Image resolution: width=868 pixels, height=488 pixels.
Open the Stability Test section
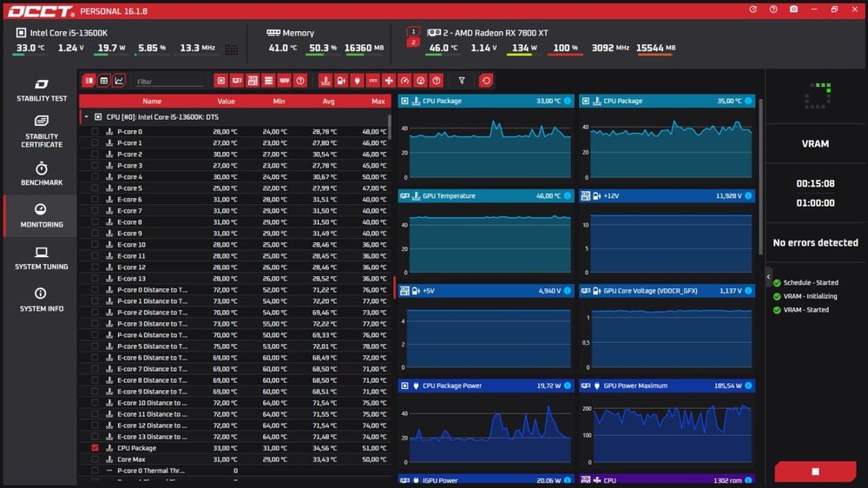42,90
